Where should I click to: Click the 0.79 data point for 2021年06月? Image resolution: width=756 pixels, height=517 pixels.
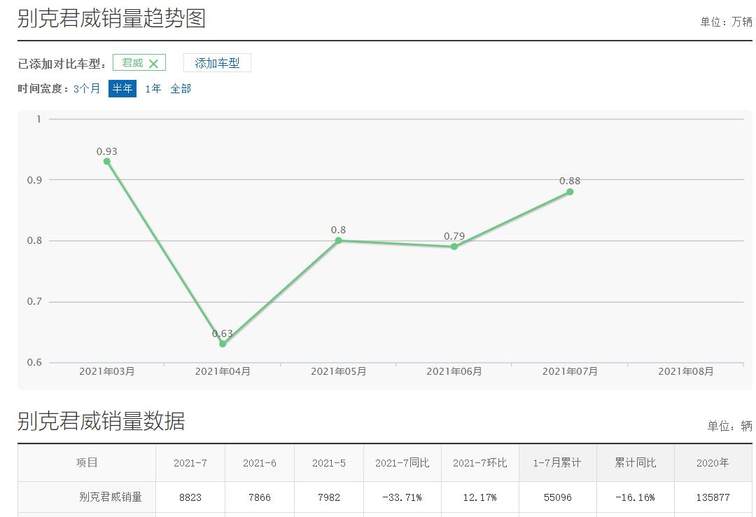tap(454, 246)
